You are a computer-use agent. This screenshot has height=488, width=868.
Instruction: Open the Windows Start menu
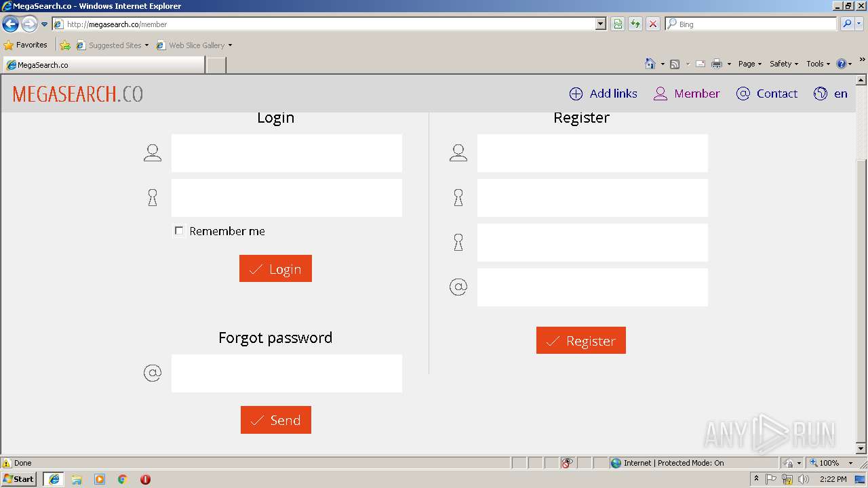[x=19, y=479]
